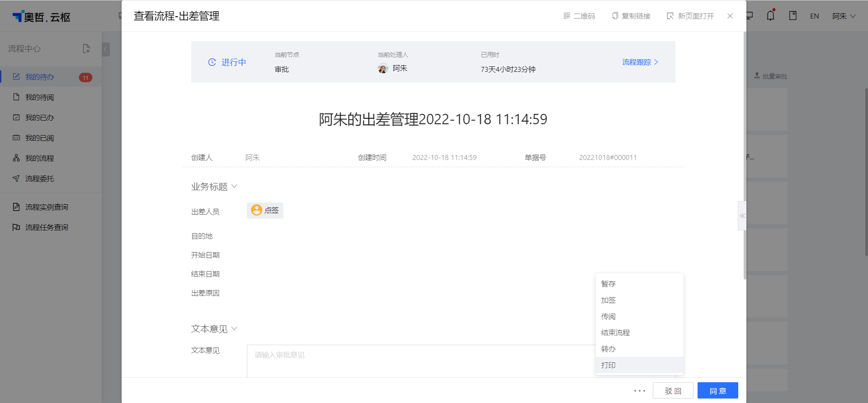Click the QR code icon 二维码
Screen dimensions: 868x403
566,16
